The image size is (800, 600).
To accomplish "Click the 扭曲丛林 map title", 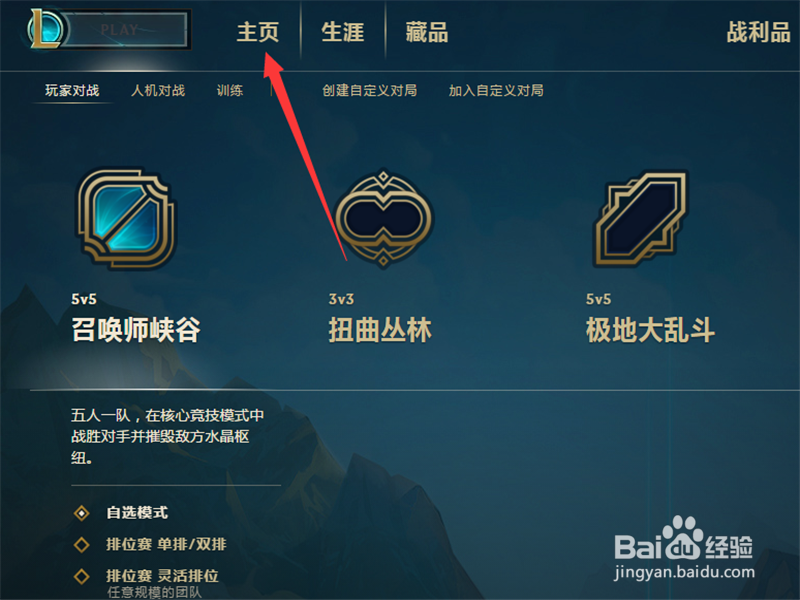I will coord(380,330).
